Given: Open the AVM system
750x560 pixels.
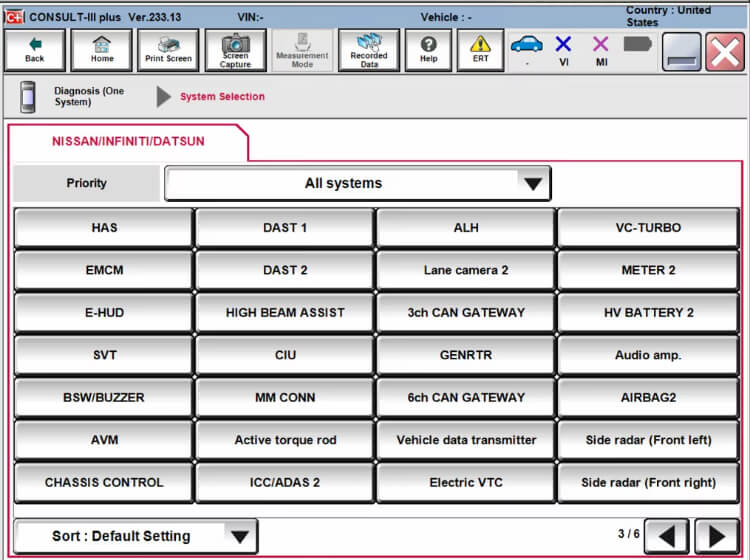Looking at the screenshot, I should [x=104, y=440].
